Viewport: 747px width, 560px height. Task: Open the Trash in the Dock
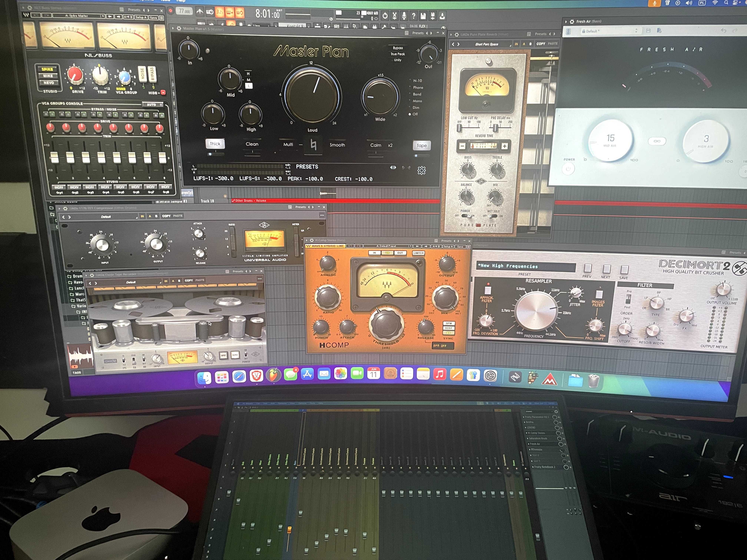coord(594,381)
